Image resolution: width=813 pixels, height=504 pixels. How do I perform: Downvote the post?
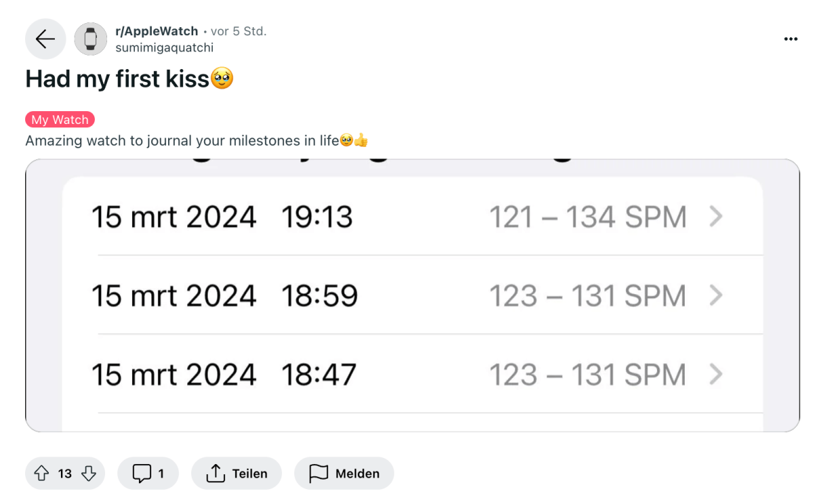pos(89,473)
